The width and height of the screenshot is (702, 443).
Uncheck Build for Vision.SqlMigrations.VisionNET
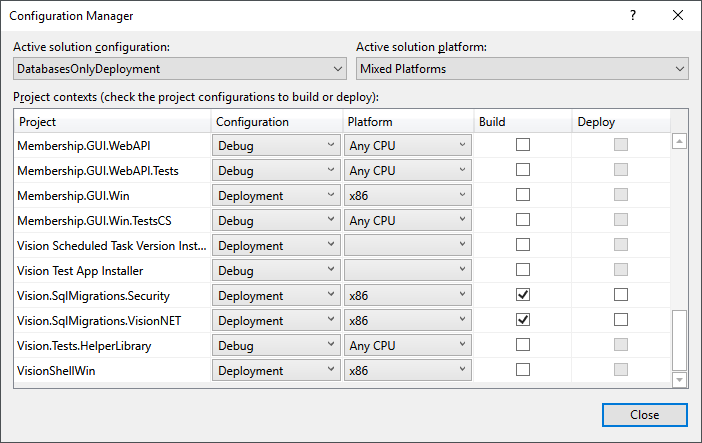tap(522, 320)
